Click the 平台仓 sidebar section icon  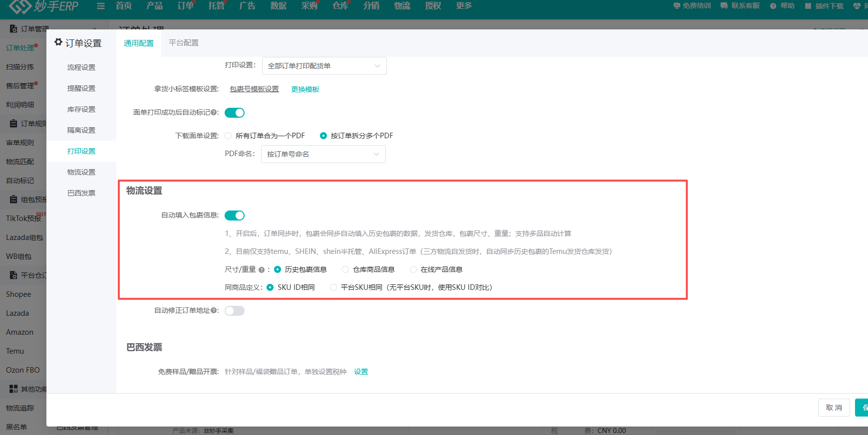click(13, 275)
